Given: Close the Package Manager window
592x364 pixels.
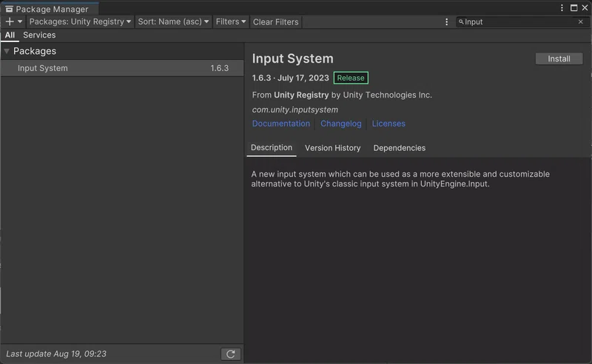Looking at the screenshot, I should click(x=585, y=8).
